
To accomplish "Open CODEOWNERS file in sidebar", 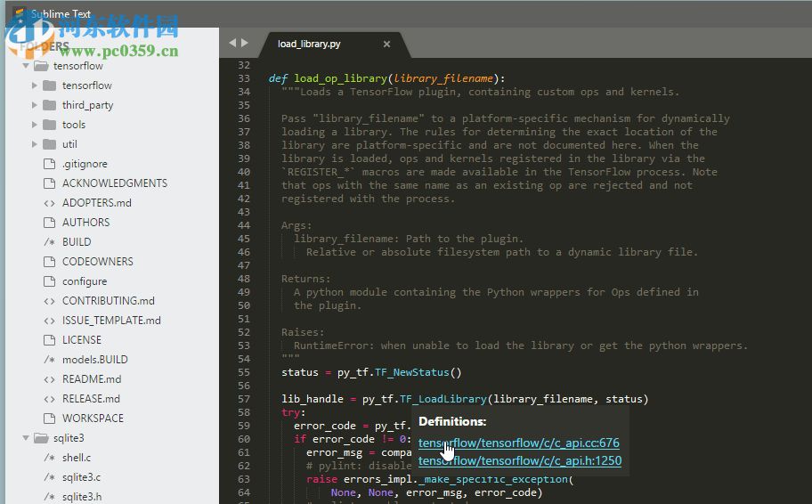I will (x=98, y=262).
